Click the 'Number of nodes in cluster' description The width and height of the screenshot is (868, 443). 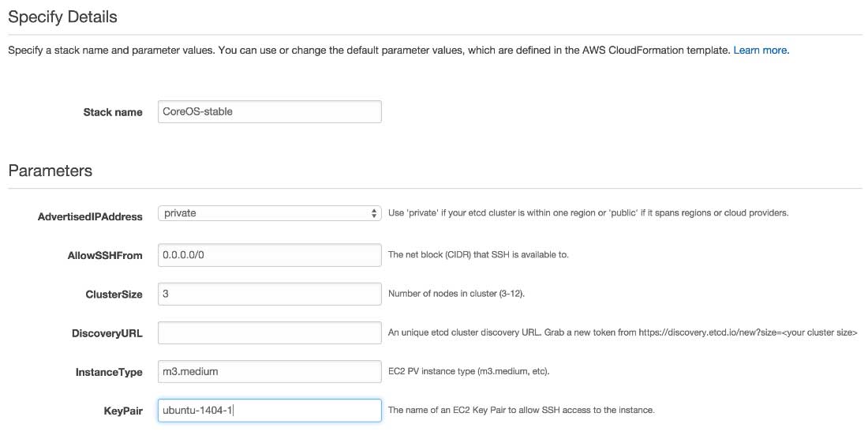tap(456, 294)
